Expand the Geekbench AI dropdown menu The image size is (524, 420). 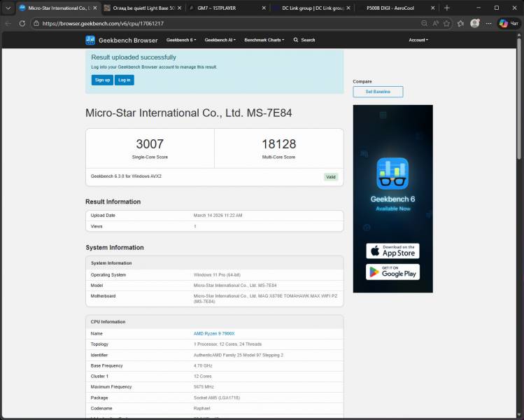click(220, 40)
